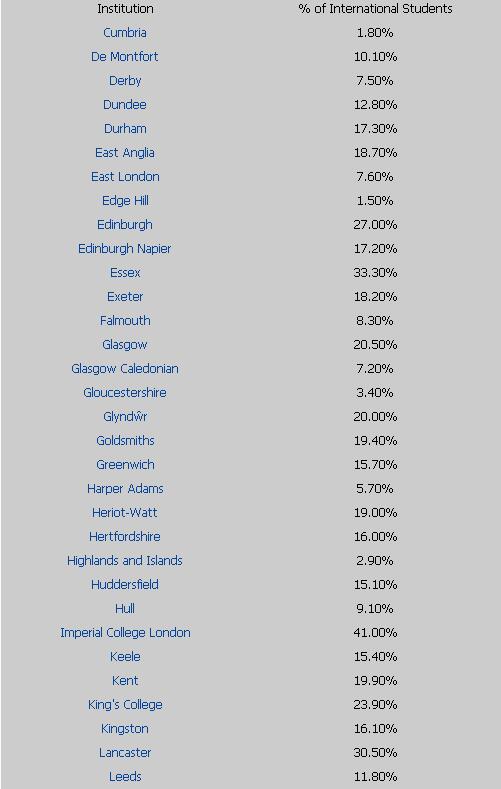Viewport: 501px width, 789px height.
Task: Click the King's College link
Action: pos(125,705)
